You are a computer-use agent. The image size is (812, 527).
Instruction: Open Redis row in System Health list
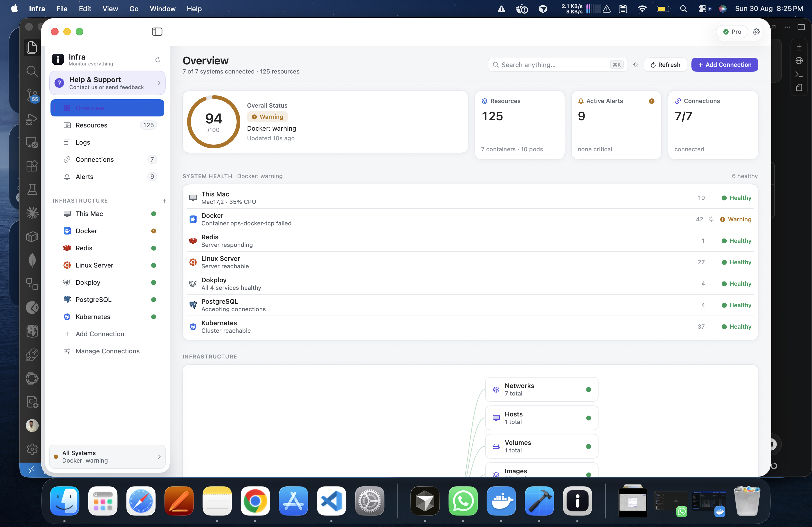point(470,241)
